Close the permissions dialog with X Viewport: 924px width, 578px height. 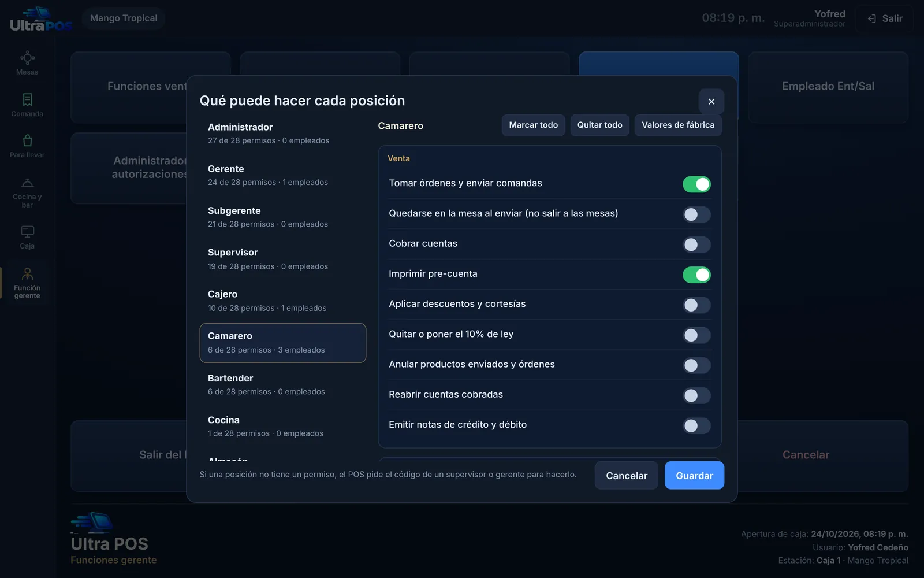point(711,101)
